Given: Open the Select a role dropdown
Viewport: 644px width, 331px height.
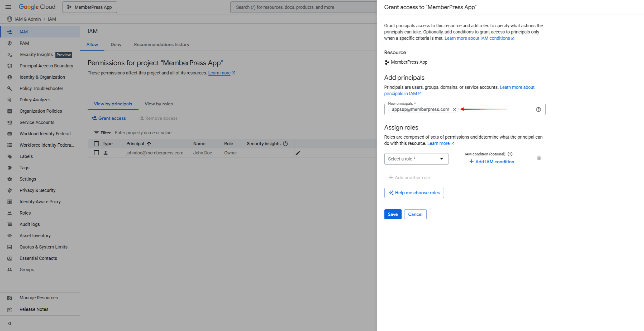Looking at the screenshot, I should 416,159.
